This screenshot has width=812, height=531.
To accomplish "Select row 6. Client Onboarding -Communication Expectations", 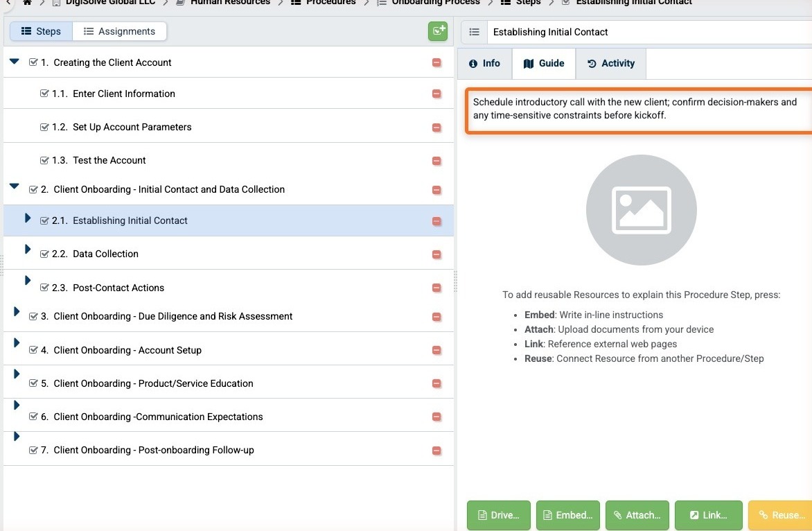I will (x=229, y=417).
